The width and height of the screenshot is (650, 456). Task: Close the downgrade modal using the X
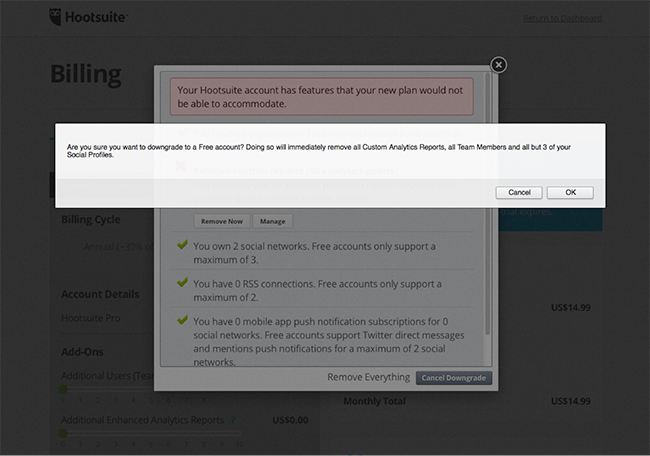pyautogui.click(x=499, y=65)
